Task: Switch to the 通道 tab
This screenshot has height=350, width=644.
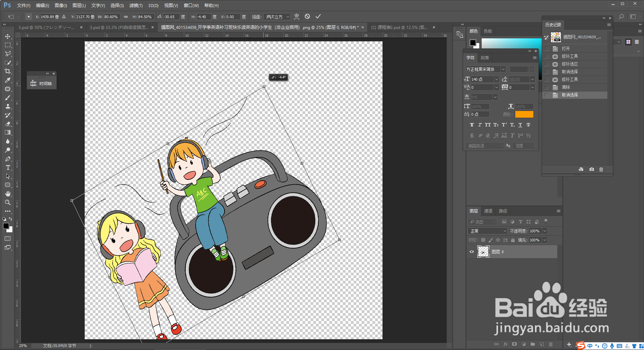Action: pyautogui.click(x=488, y=211)
